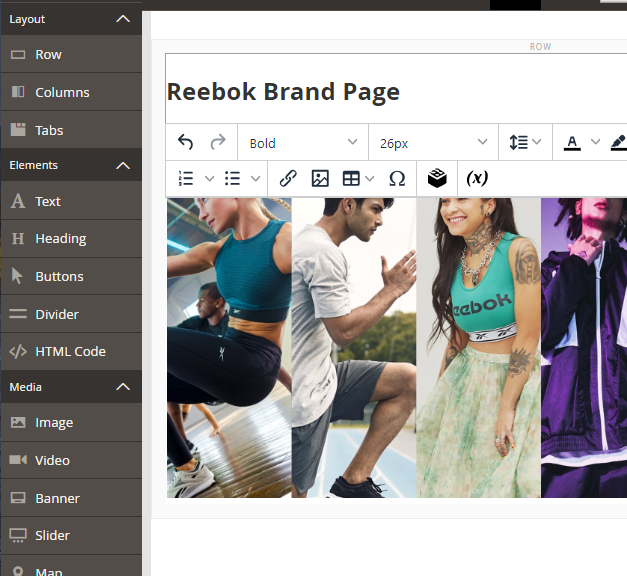Screen dimensions: 627x576
Task: Collapse the Media section chevron
Action: click(123, 387)
